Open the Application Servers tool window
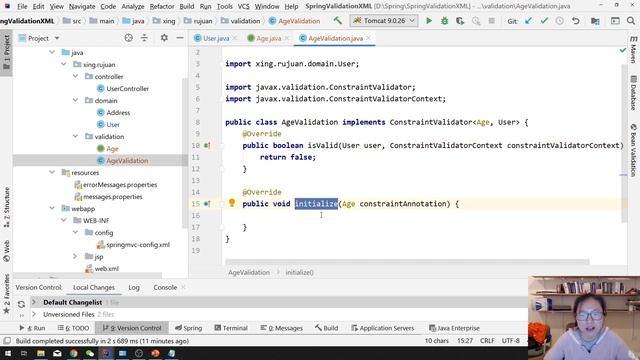640x360 pixels. click(382, 328)
